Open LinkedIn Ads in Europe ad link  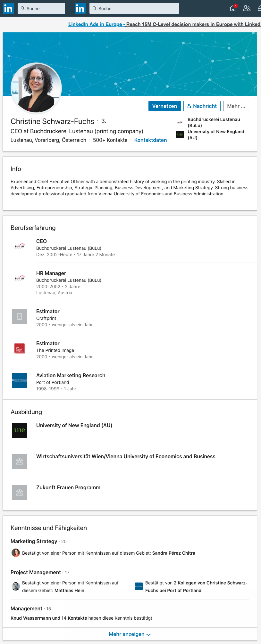95,24
